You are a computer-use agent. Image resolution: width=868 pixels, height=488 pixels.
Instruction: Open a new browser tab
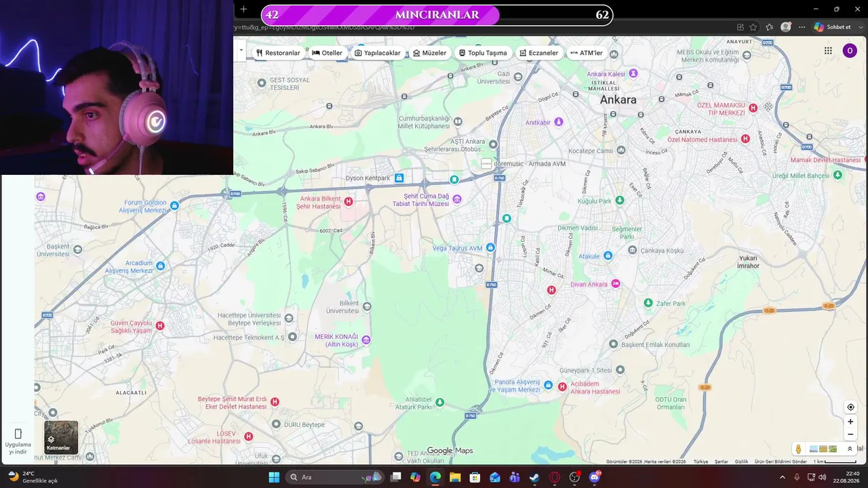click(x=243, y=9)
